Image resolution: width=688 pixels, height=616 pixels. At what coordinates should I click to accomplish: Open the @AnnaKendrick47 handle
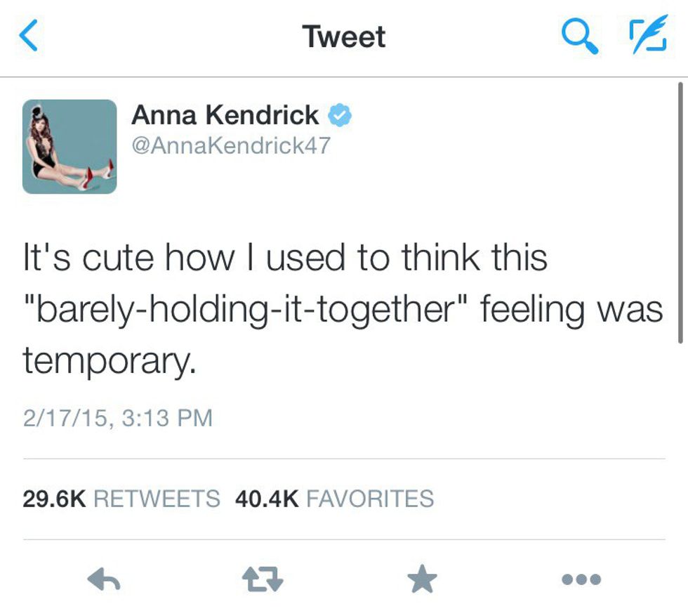[x=230, y=145]
